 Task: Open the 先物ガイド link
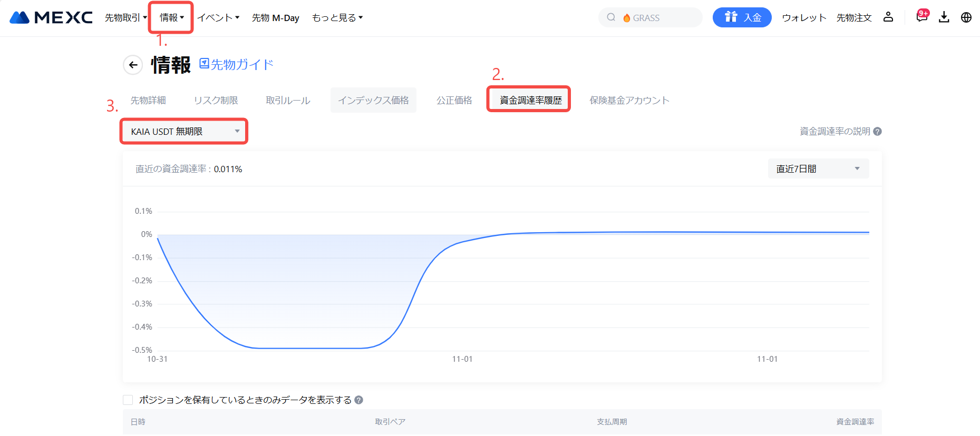tap(237, 65)
